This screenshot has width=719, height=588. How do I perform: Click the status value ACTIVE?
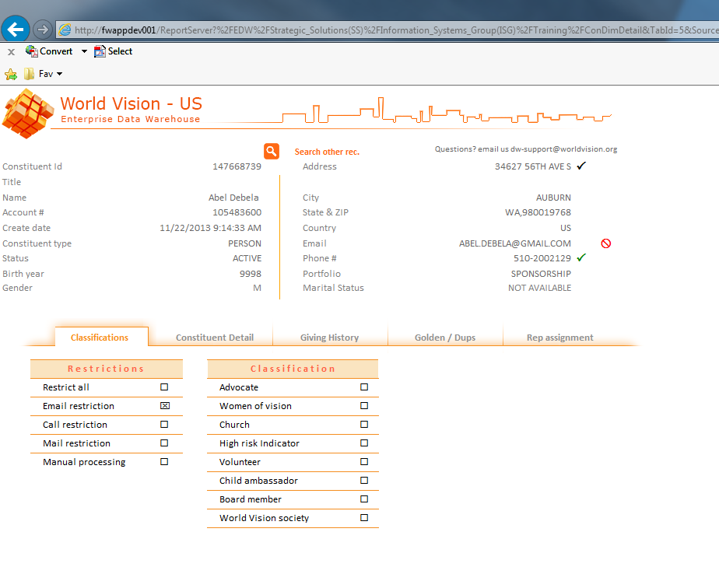[247, 258]
